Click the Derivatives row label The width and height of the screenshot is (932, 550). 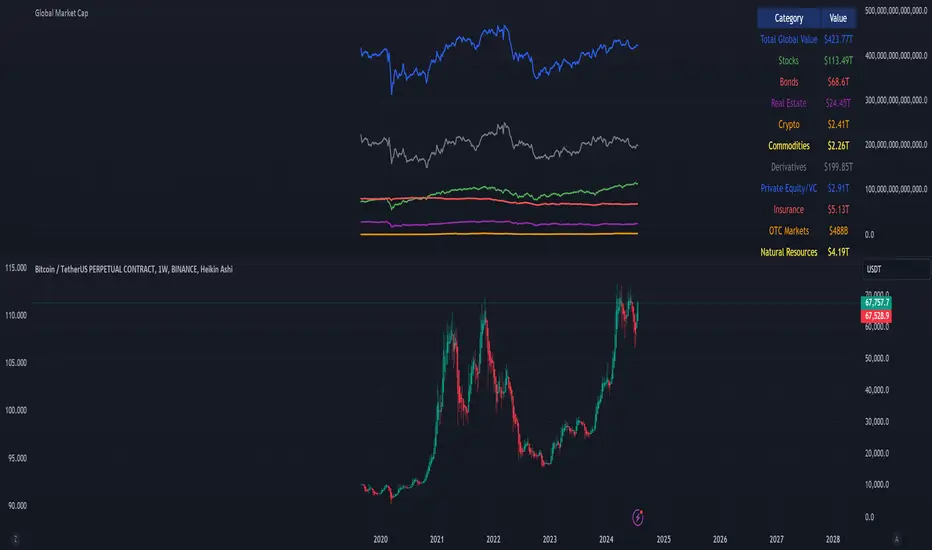tap(789, 166)
